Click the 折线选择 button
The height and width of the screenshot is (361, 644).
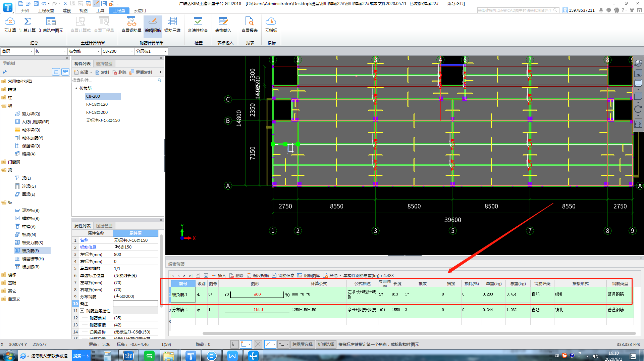click(326, 344)
